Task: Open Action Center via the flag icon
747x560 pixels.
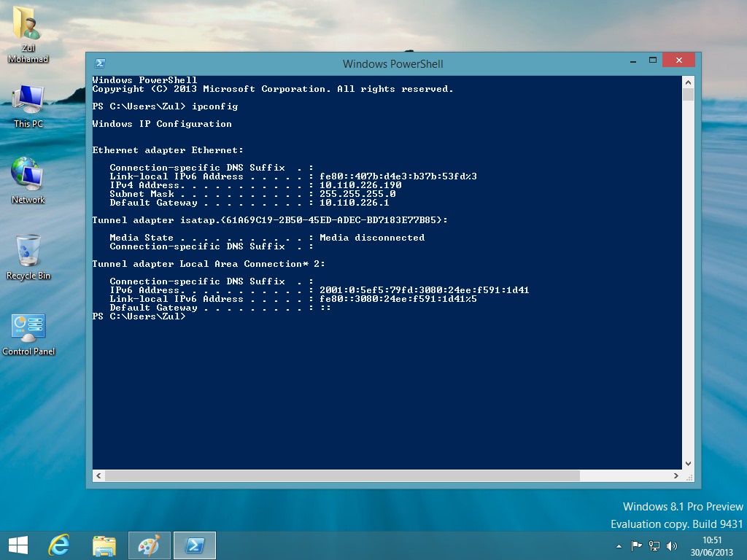Action: 637,545
